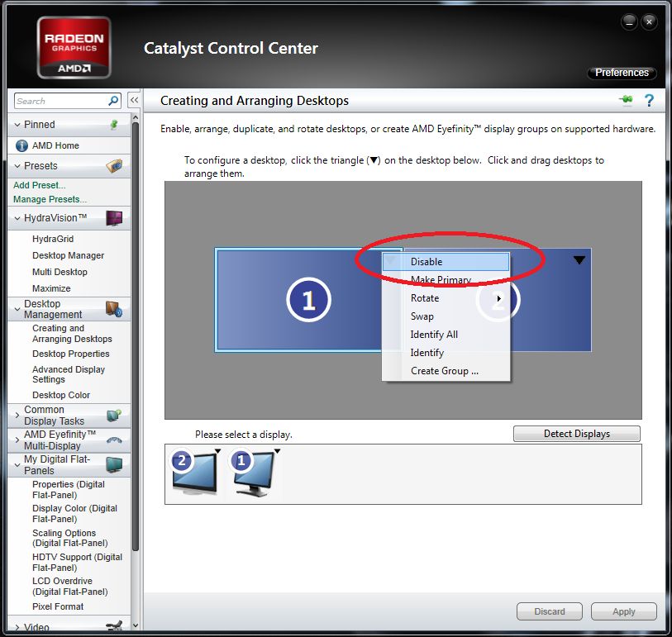Viewport: 672px width, 637px height.
Task: Open help with the question mark icon
Action: (650, 100)
